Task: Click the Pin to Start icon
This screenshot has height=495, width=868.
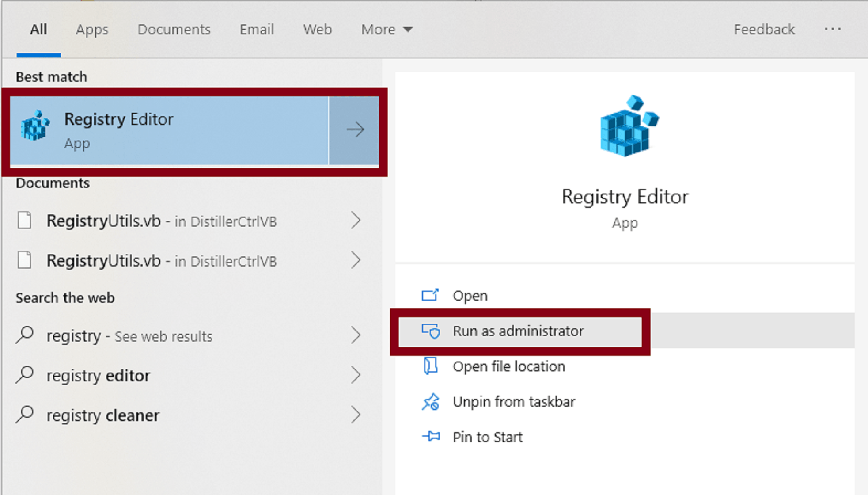Action: [x=431, y=437]
